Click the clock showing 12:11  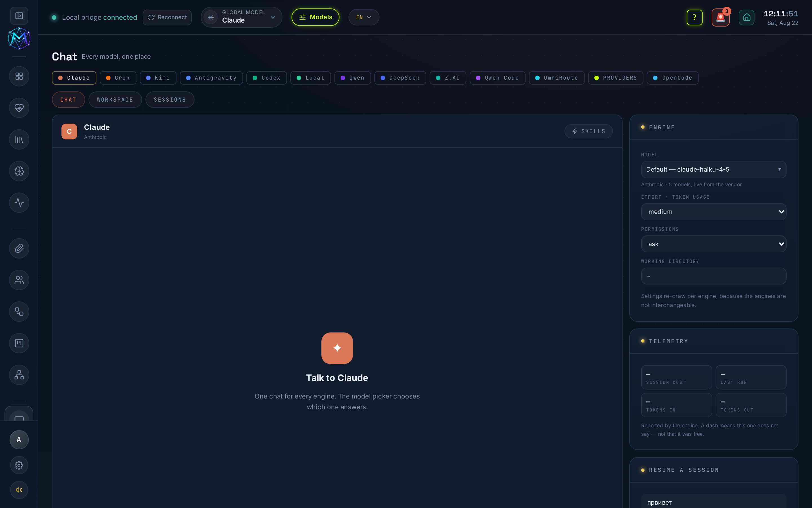coord(781,14)
